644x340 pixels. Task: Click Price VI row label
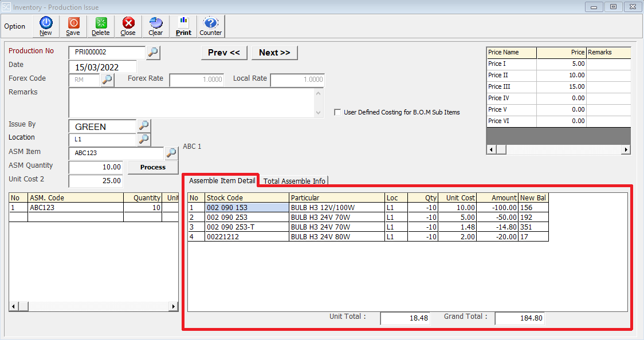click(x=511, y=121)
